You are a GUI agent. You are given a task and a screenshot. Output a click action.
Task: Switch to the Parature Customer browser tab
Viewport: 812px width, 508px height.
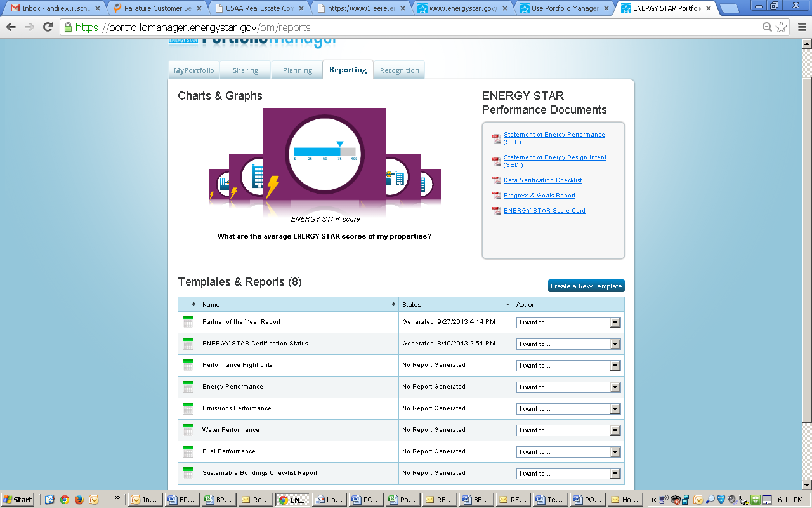tap(156, 8)
